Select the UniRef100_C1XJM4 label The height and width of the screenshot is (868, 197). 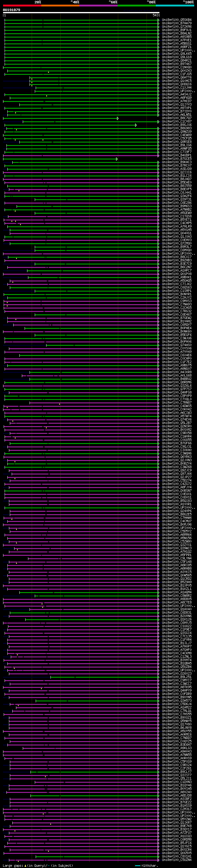(176, 88)
